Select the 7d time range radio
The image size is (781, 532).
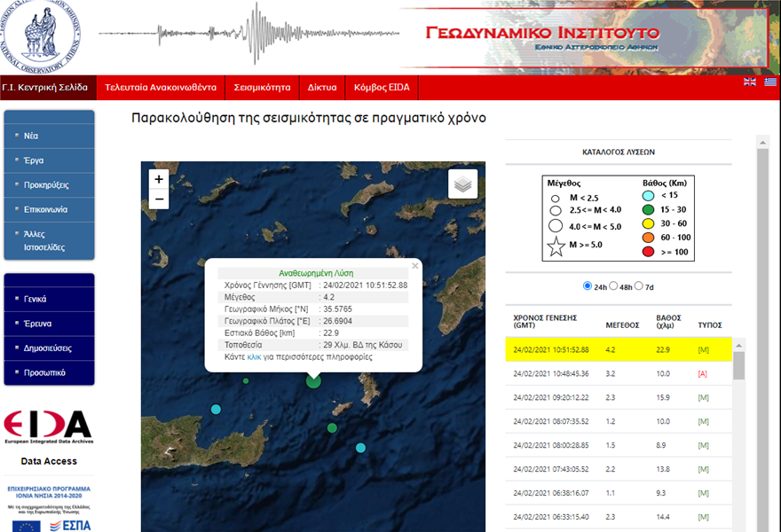tap(639, 286)
